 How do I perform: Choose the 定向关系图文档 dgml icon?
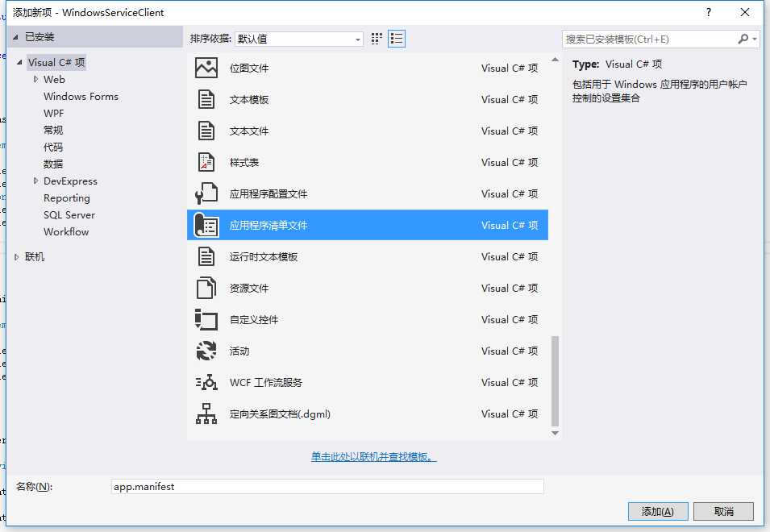pos(206,414)
